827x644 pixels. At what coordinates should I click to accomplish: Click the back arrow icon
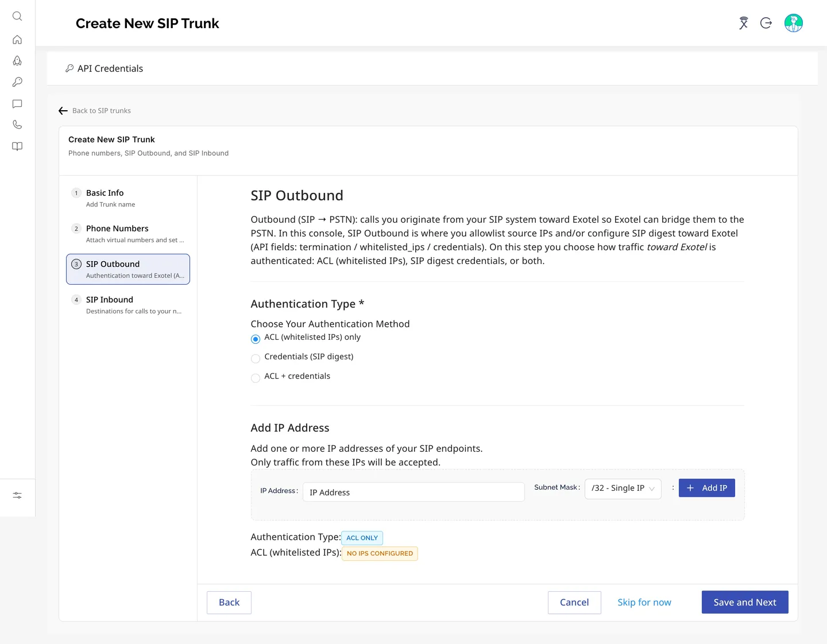(63, 111)
